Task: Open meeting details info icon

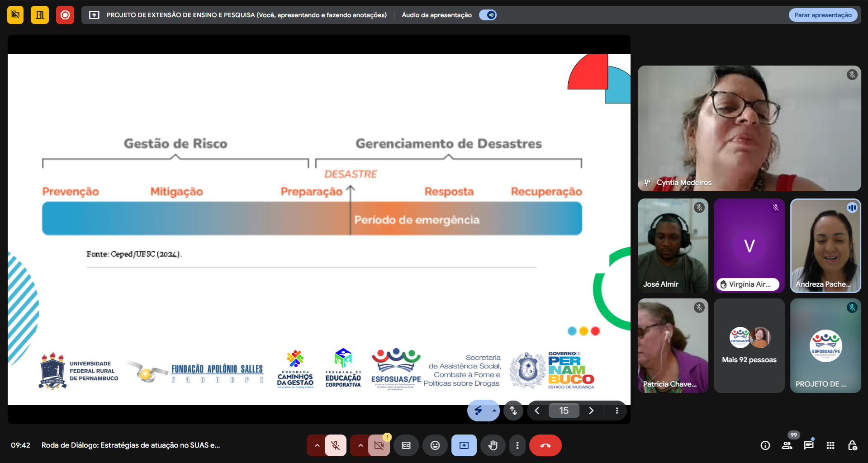Action: click(765, 445)
